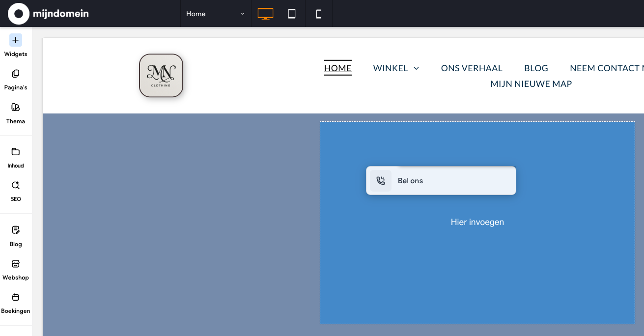Click the HOME navigation menu item
This screenshot has width=644, height=336.
337,68
